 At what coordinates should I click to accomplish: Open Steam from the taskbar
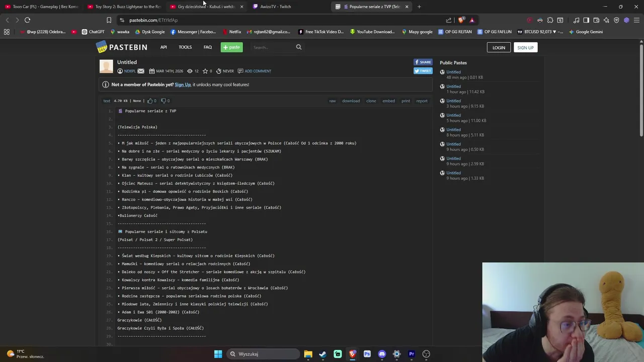(x=323, y=354)
